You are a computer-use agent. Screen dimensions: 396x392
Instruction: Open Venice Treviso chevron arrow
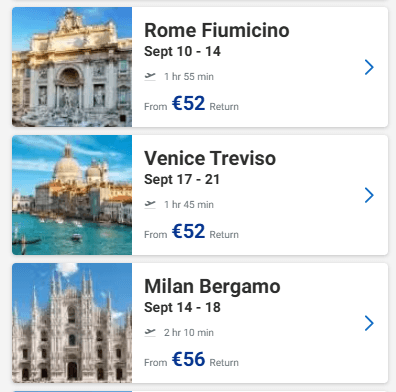[x=369, y=195]
